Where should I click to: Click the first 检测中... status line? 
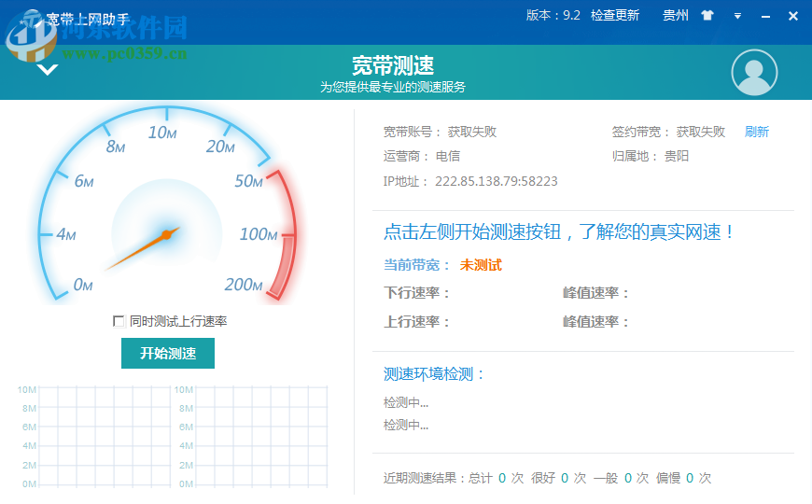(405, 402)
